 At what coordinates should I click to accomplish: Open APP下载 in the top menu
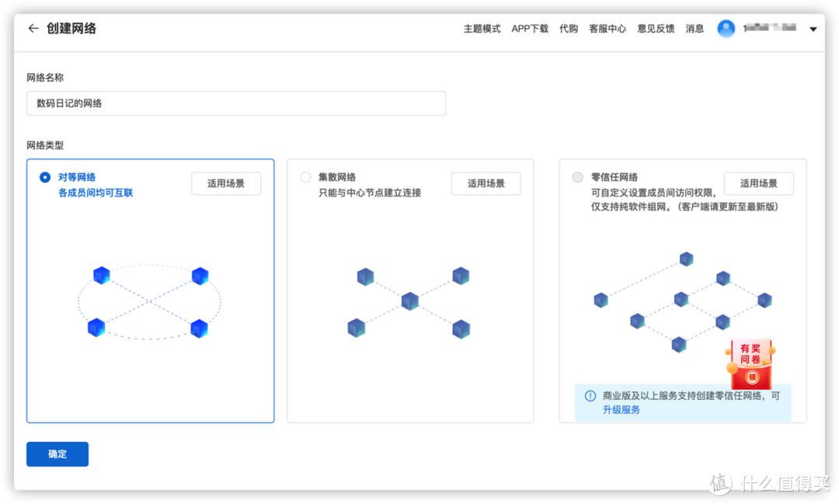tap(530, 29)
